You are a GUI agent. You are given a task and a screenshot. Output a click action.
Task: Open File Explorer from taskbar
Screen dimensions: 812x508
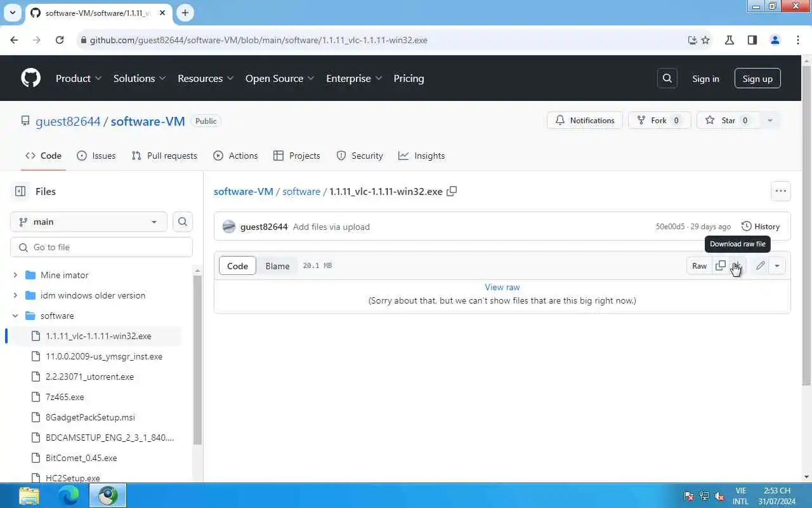click(29, 495)
